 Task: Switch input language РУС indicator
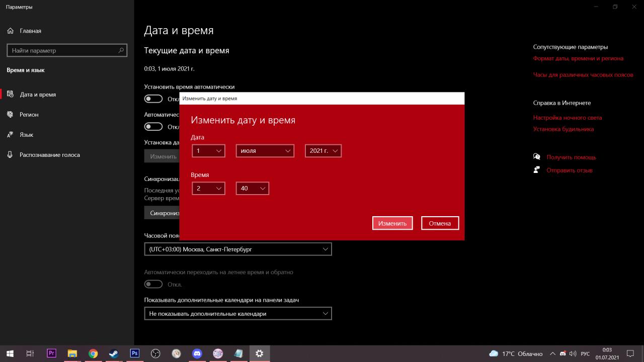pos(585,353)
